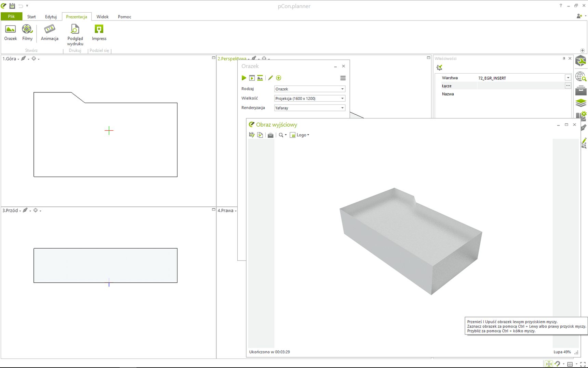This screenshot has width=588, height=368.
Task: Pin the Właściwości panel
Action: (564, 59)
